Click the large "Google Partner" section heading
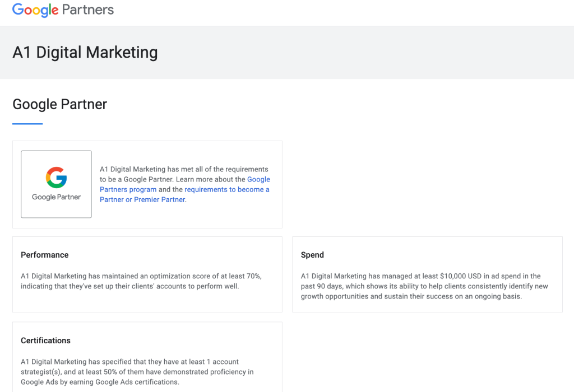Viewport: 574px width, 392px height. coord(60,104)
